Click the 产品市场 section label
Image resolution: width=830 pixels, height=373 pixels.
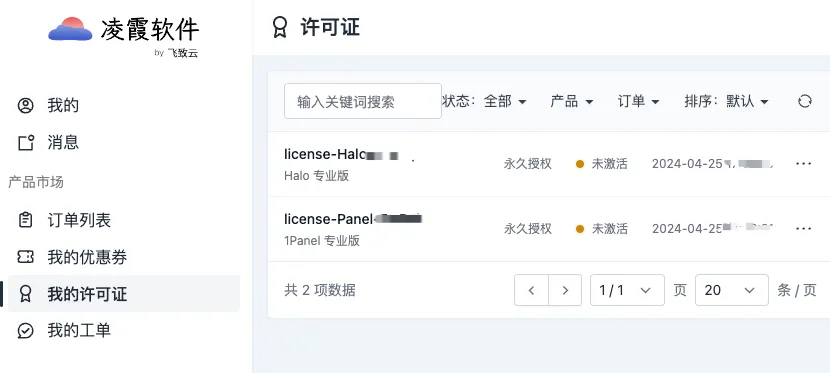pos(36,183)
